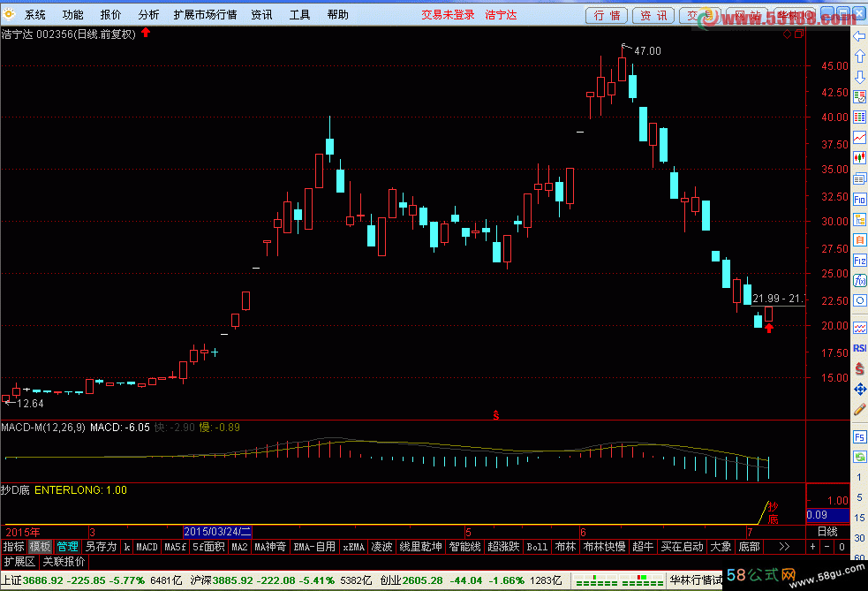The width and height of the screenshot is (868, 591).
Task: Click the 另存为 tab
Action: [102, 547]
